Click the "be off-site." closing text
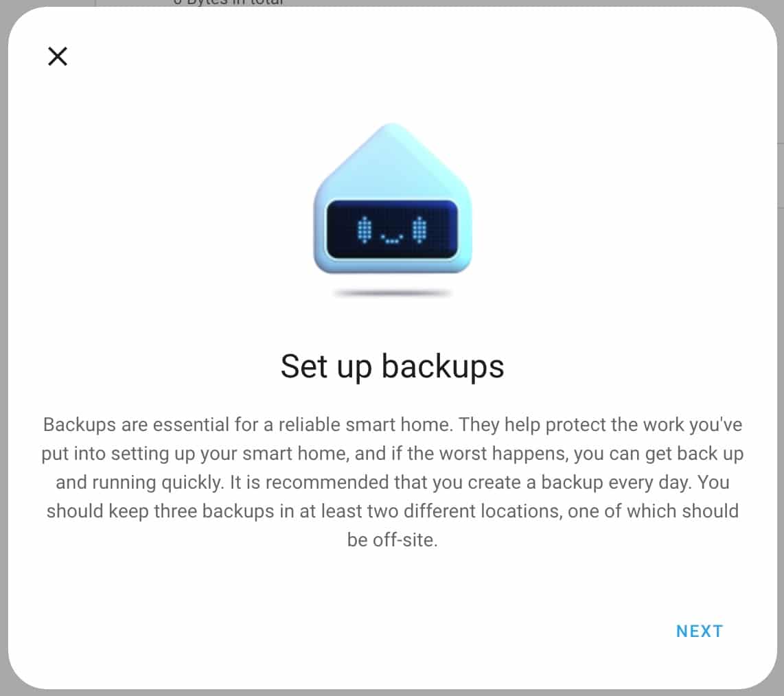 pos(393,540)
